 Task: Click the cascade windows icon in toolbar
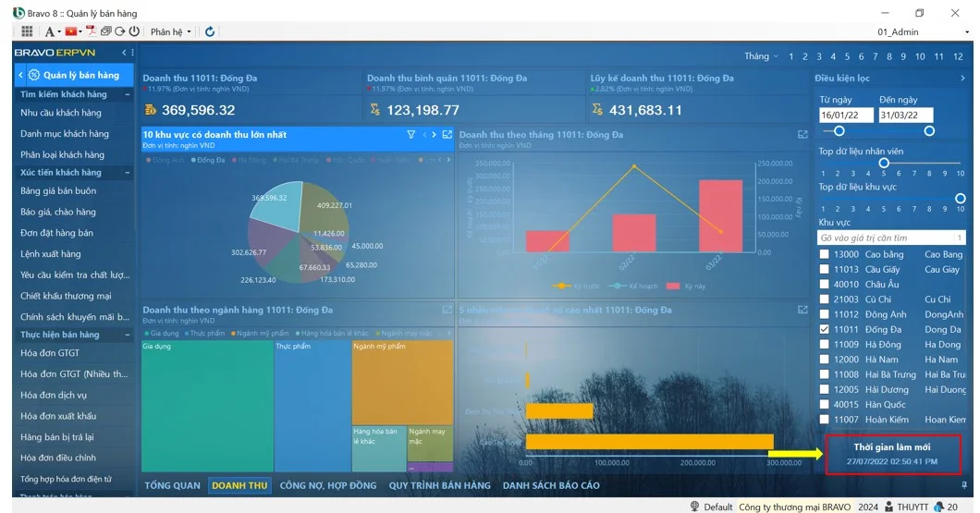click(x=105, y=31)
